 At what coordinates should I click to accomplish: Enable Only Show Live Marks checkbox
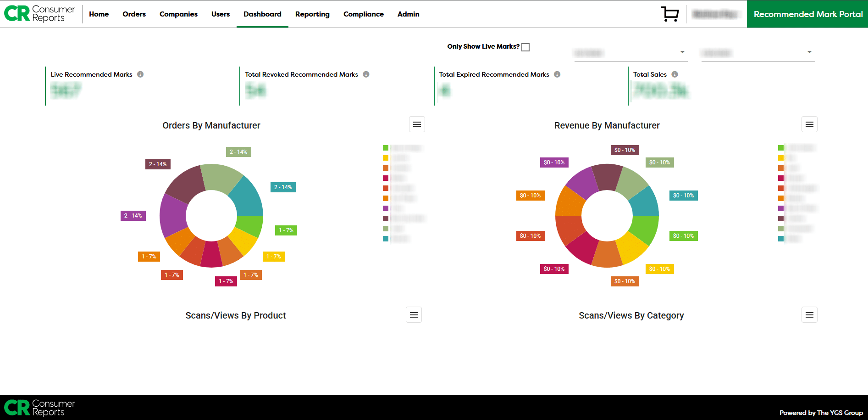tap(525, 47)
